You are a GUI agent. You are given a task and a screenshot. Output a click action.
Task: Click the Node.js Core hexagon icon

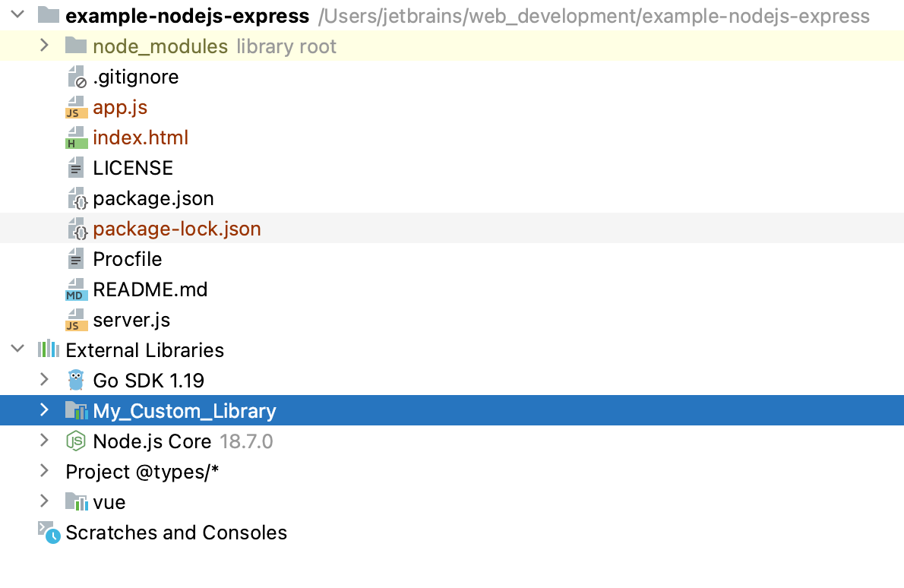click(75, 441)
